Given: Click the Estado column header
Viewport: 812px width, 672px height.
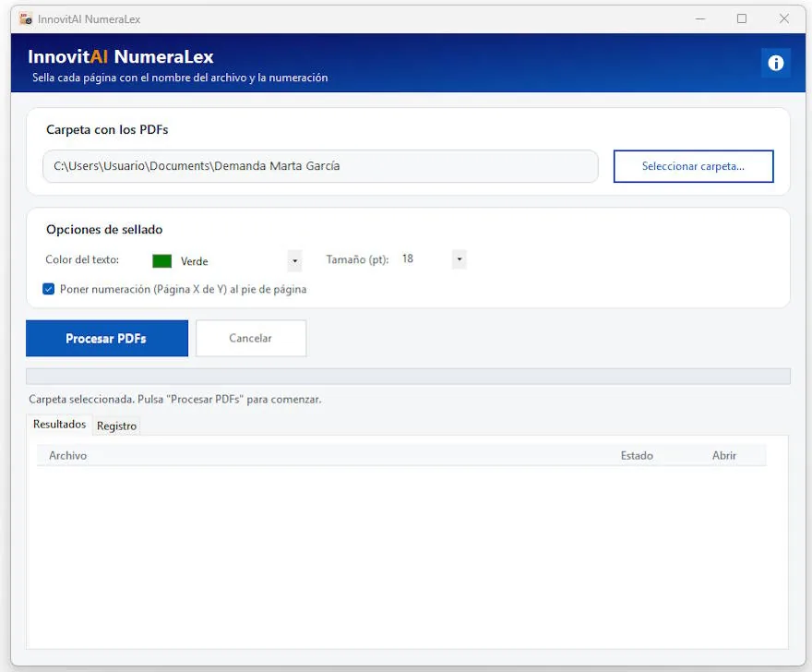Looking at the screenshot, I should pyautogui.click(x=637, y=456).
